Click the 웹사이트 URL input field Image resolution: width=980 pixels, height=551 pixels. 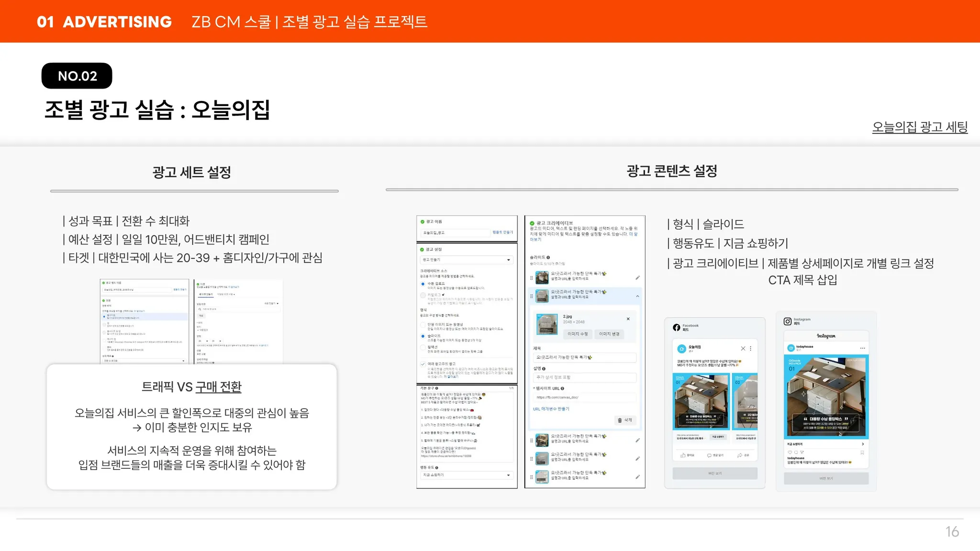584,397
